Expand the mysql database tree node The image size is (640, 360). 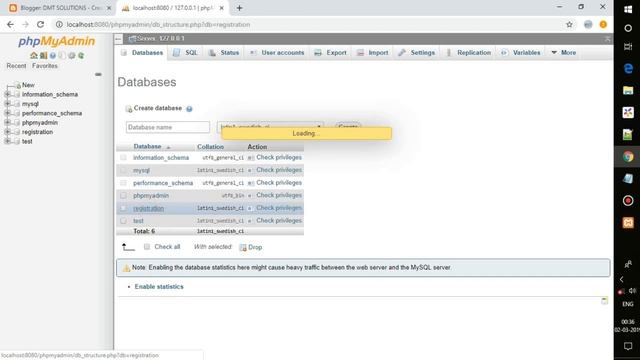pos(7,104)
